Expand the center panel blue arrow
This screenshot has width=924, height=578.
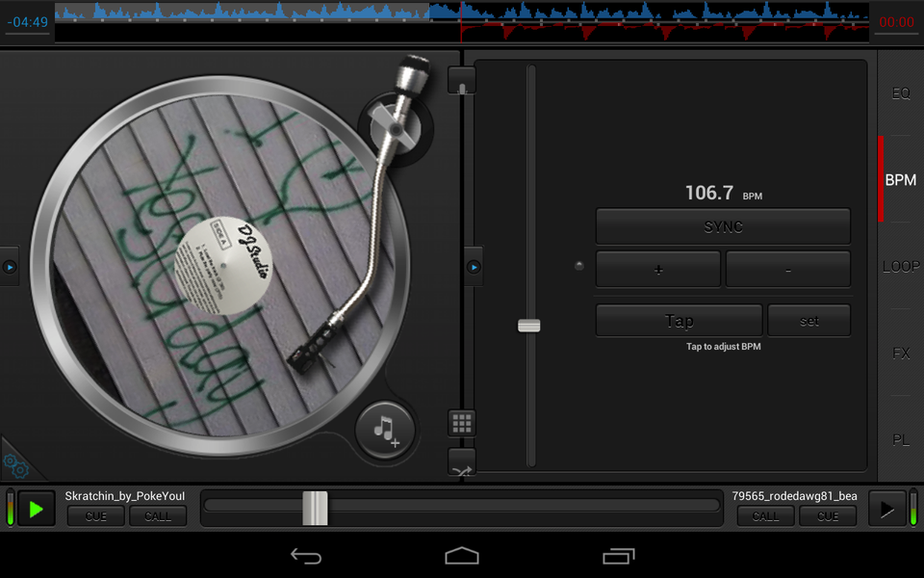click(x=473, y=267)
